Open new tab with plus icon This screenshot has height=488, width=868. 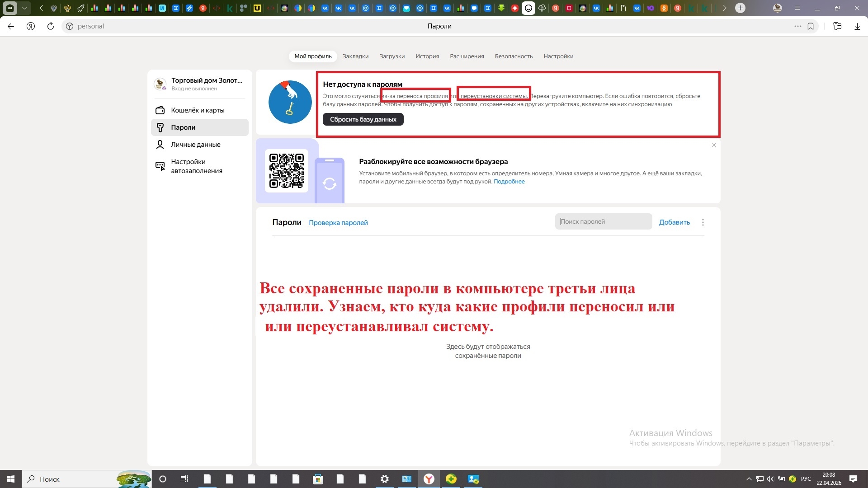740,8
